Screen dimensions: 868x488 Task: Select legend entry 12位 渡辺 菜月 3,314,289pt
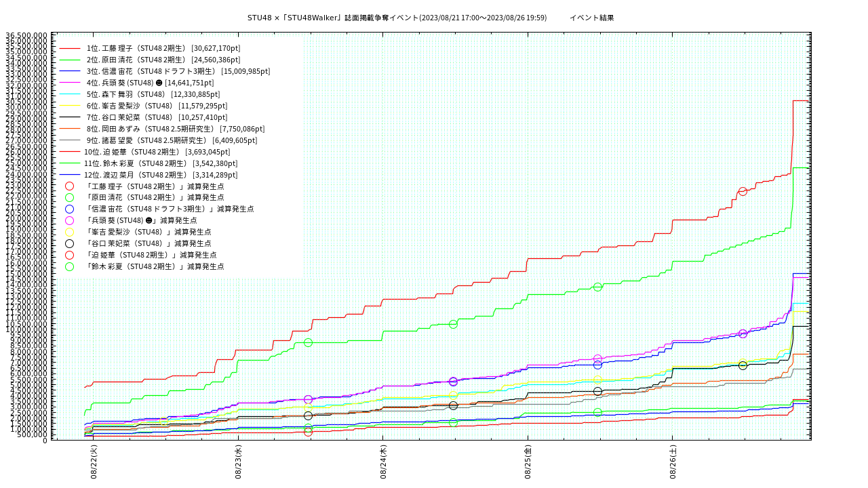point(161,175)
